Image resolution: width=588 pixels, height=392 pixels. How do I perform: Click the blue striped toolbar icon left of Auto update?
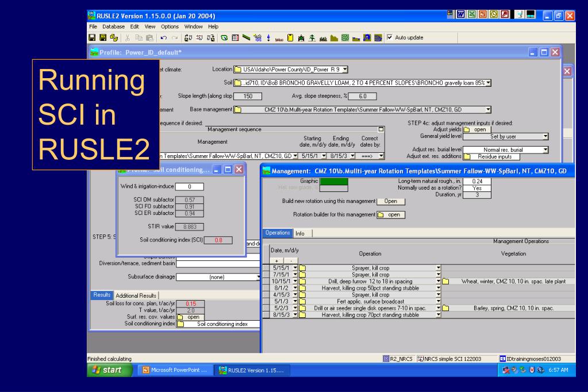[x=378, y=37]
